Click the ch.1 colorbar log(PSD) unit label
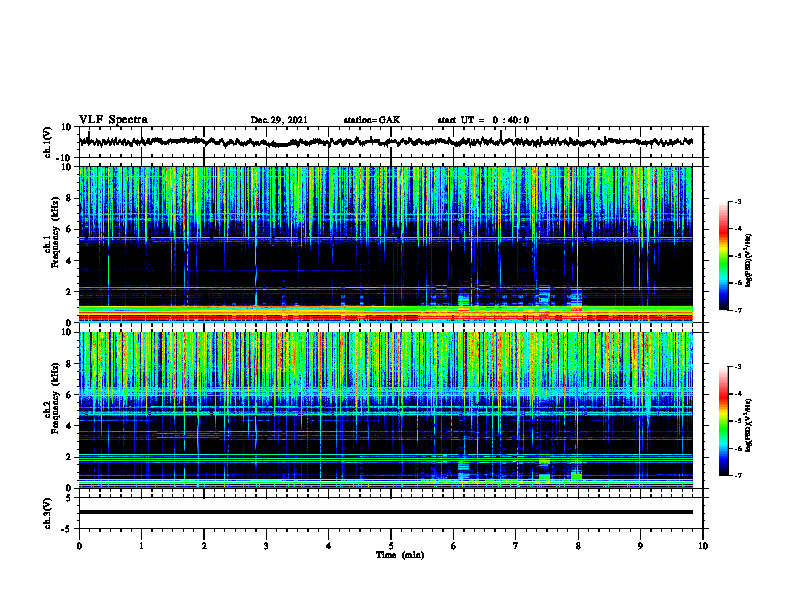792x612 pixels. [749, 260]
